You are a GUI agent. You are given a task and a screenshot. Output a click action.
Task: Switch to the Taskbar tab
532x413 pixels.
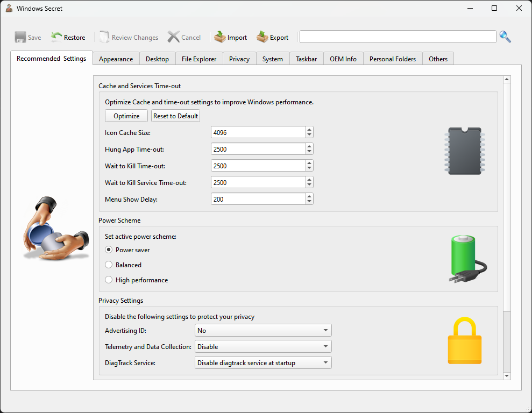pyautogui.click(x=307, y=59)
